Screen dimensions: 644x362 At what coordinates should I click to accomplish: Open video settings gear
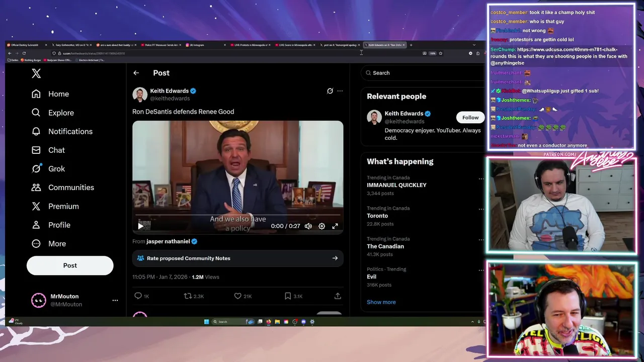click(322, 226)
